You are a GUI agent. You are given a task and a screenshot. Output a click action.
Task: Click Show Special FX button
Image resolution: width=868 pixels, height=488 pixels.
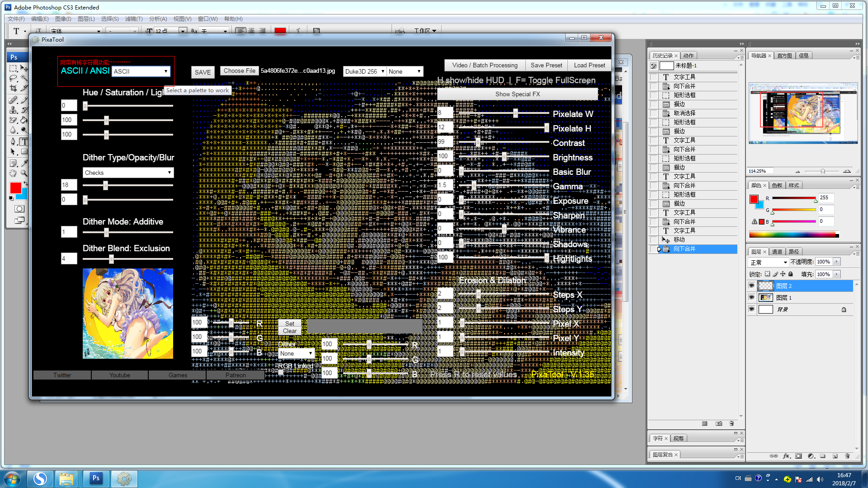tap(518, 94)
